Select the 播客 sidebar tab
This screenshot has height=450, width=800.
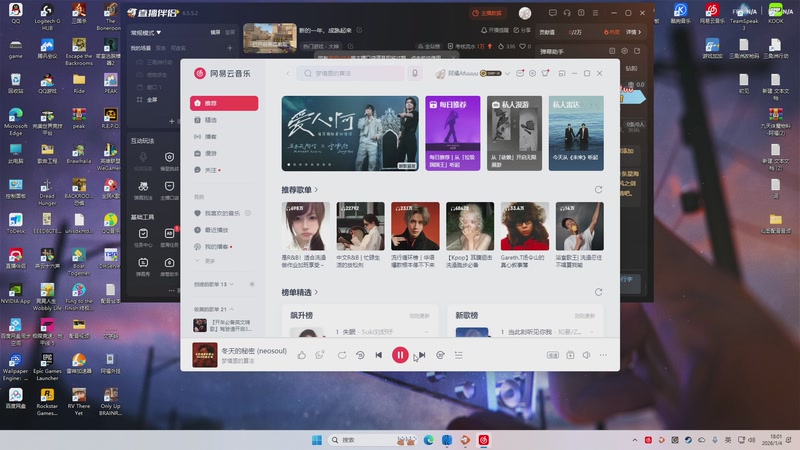point(224,137)
